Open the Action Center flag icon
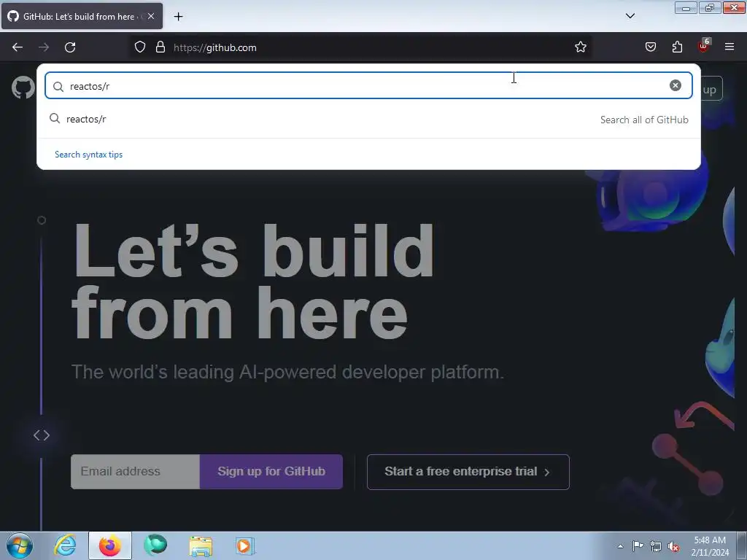Viewport: 747px width, 560px height. click(x=638, y=546)
